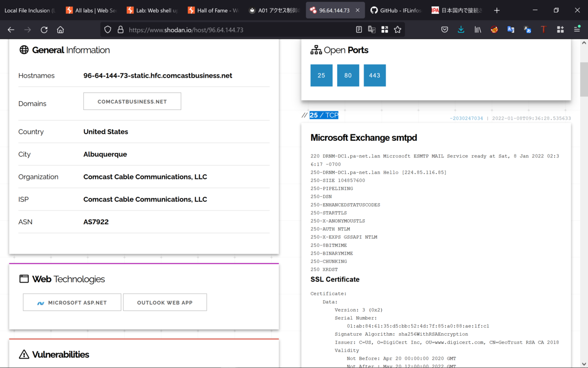Open the browser home page
588x368 pixels.
coord(60,30)
